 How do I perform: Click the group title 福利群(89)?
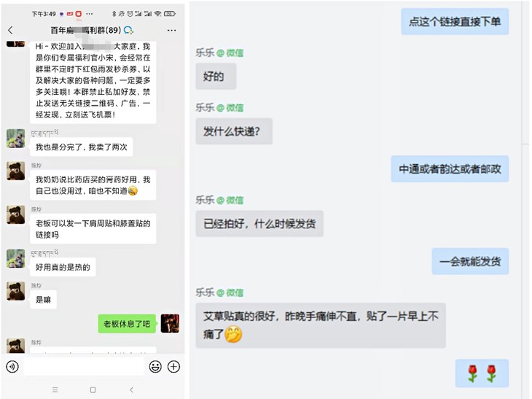(x=86, y=30)
